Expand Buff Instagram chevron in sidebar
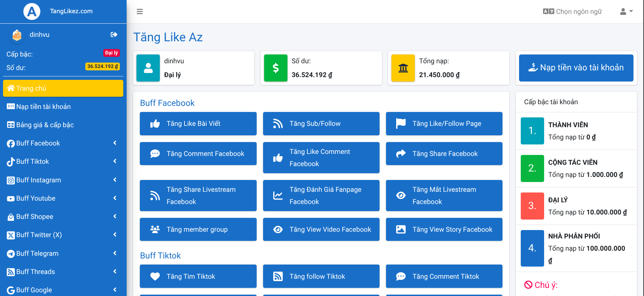The image size is (644, 296). [115, 180]
